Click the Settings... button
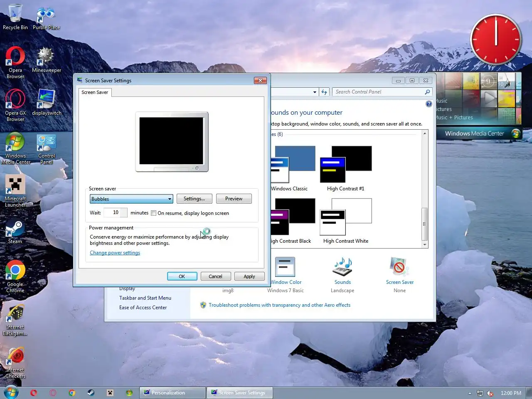 [x=194, y=199]
